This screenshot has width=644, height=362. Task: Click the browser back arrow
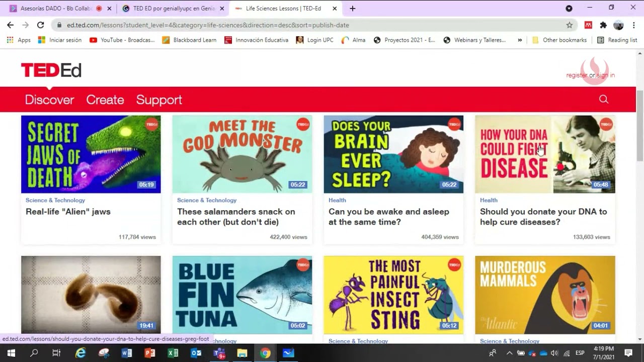click(10, 25)
